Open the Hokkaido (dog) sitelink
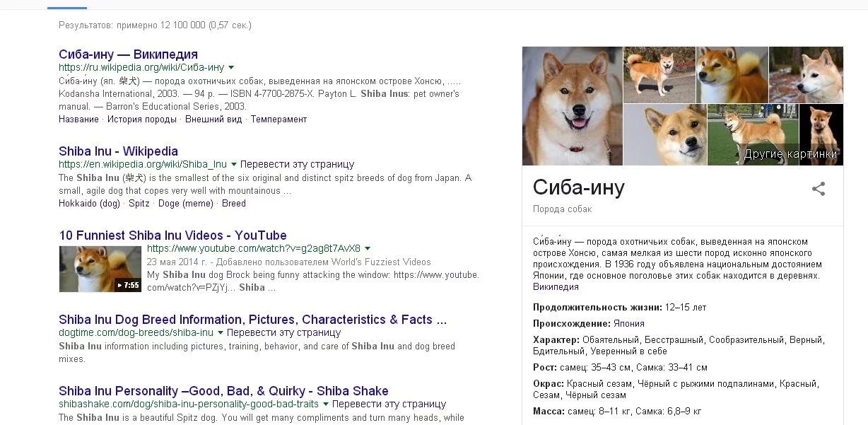The width and height of the screenshot is (868, 425). (x=89, y=203)
